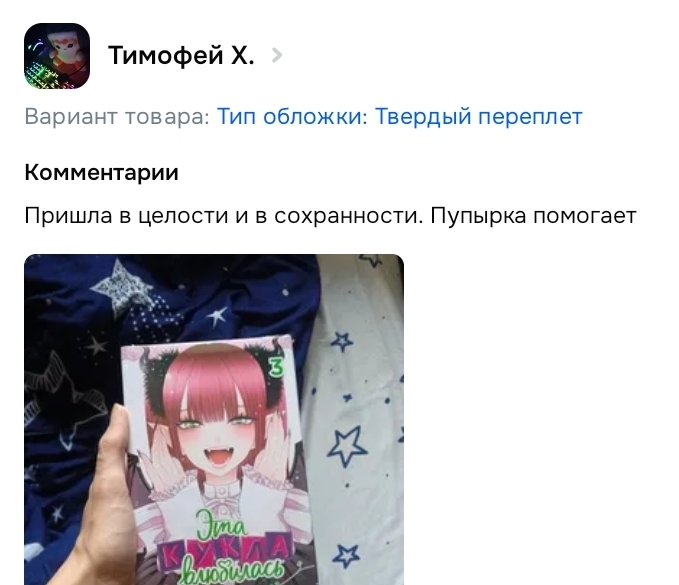Image resolution: width=679 pixels, height=585 pixels.
Task: Click the word помогает in the comment
Action: pyautogui.click(x=585, y=216)
